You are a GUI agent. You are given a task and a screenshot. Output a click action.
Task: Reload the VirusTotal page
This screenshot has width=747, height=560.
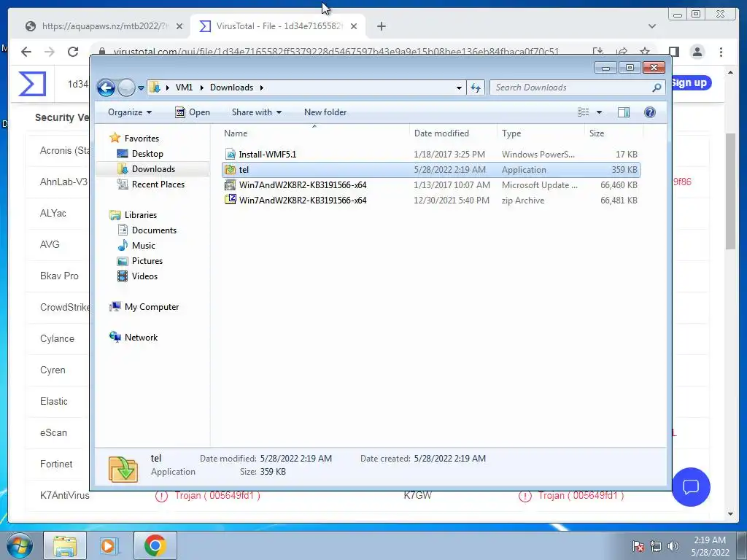[x=72, y=52]
